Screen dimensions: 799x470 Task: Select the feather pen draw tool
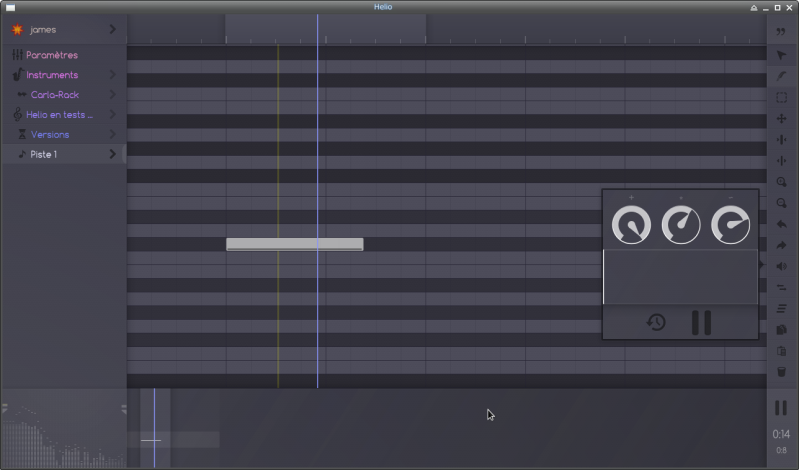pos(781,76)
